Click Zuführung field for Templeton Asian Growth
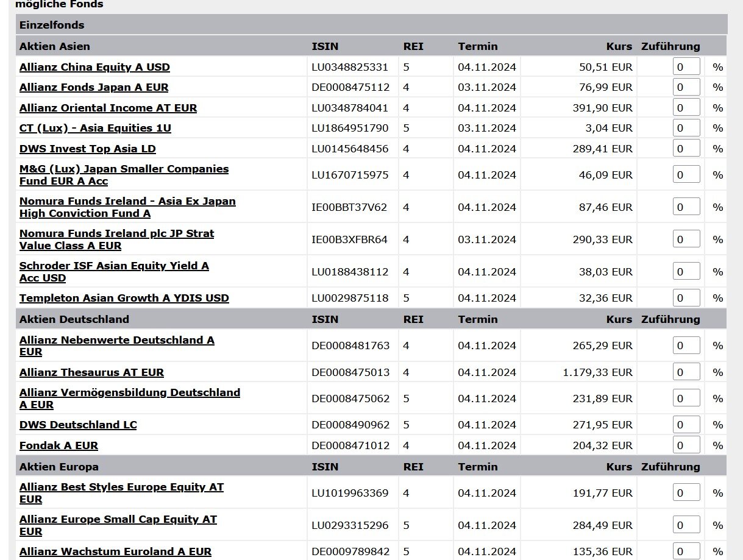The height and width of the screenshot is (560, 743). tap(686, 298)
